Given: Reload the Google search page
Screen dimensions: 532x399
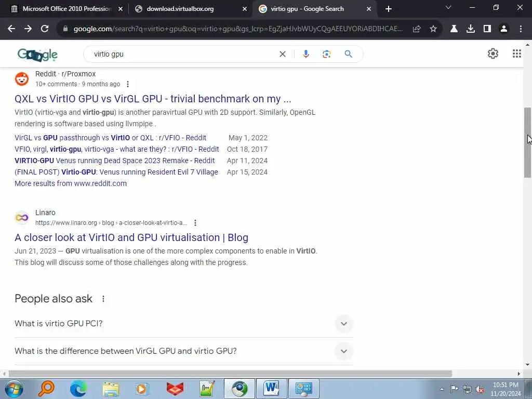Looking at the screenshot, I should pos(45,29).
